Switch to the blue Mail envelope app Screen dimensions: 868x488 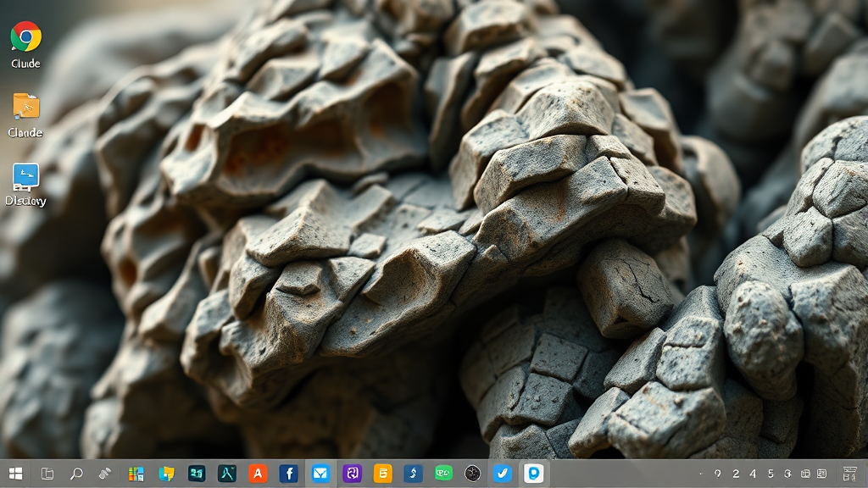click(x=320, y=474)
